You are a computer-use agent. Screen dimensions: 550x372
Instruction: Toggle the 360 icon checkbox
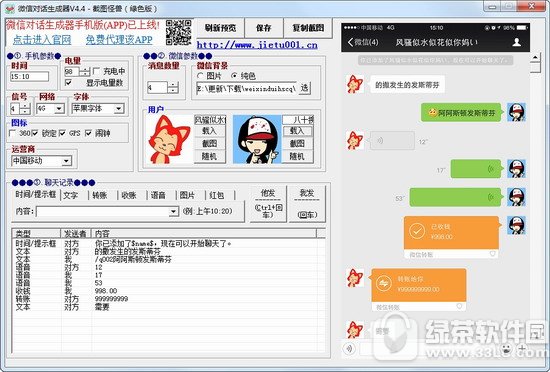[x=12, y=133]
